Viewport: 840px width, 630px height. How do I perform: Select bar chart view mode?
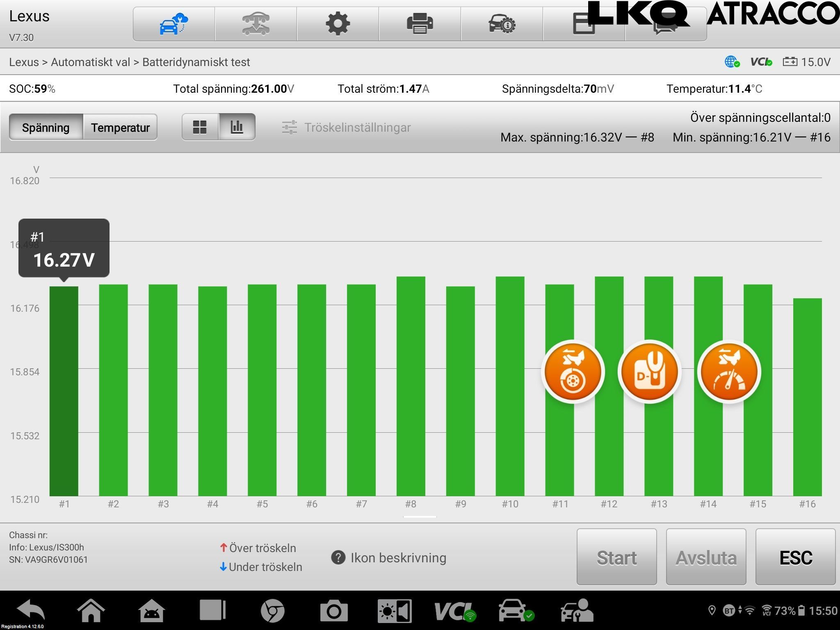(x=237, y=127)
